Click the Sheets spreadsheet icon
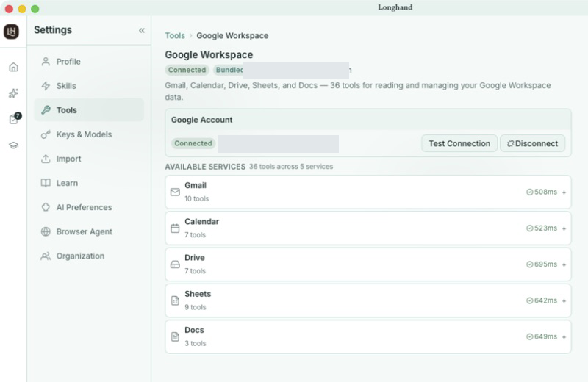Image resolution: width=588 pixels, height=382 pixels. pyautogui.click(x=175, y=300)
